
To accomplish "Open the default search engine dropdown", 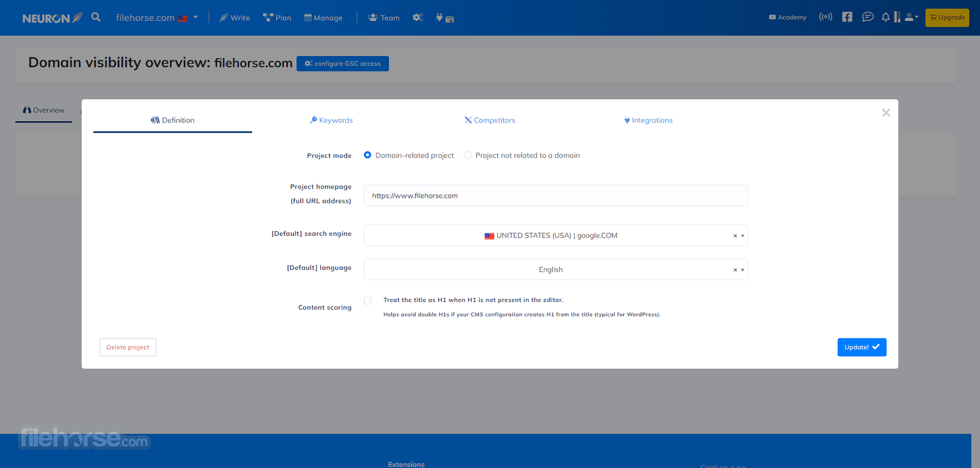I will pos(556,235).
